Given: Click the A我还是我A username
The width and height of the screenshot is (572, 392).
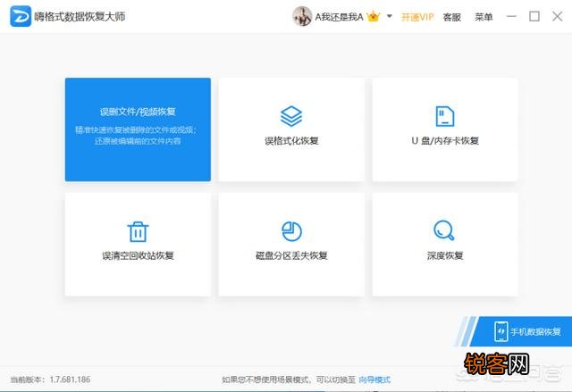Looking at the screenshot, I should point(340,17).
